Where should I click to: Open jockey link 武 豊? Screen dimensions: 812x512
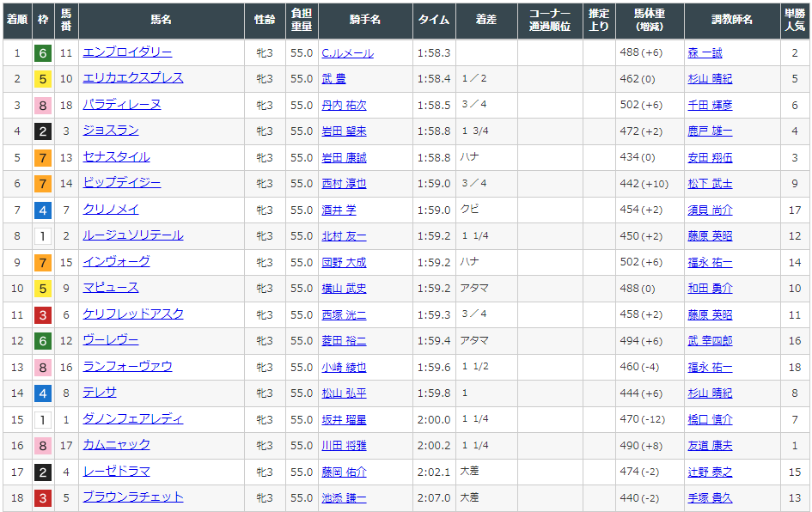333,79
